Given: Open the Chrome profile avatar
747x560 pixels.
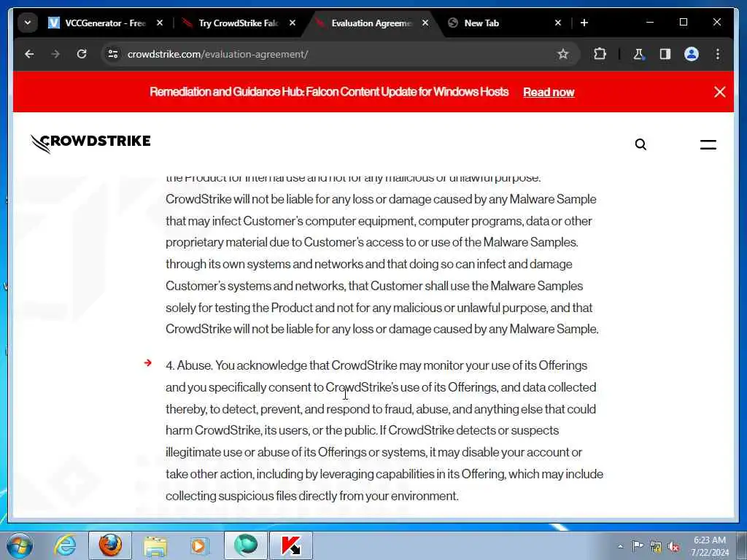Looking at the screenshot, I should click(692, 54).
